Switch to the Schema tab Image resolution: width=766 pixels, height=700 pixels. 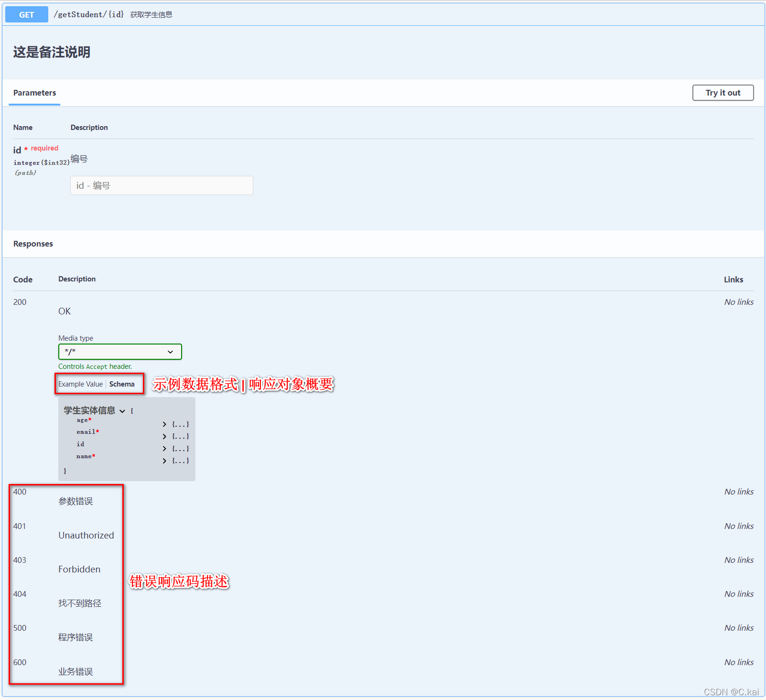pyautogui.click(x=122, y=384)
